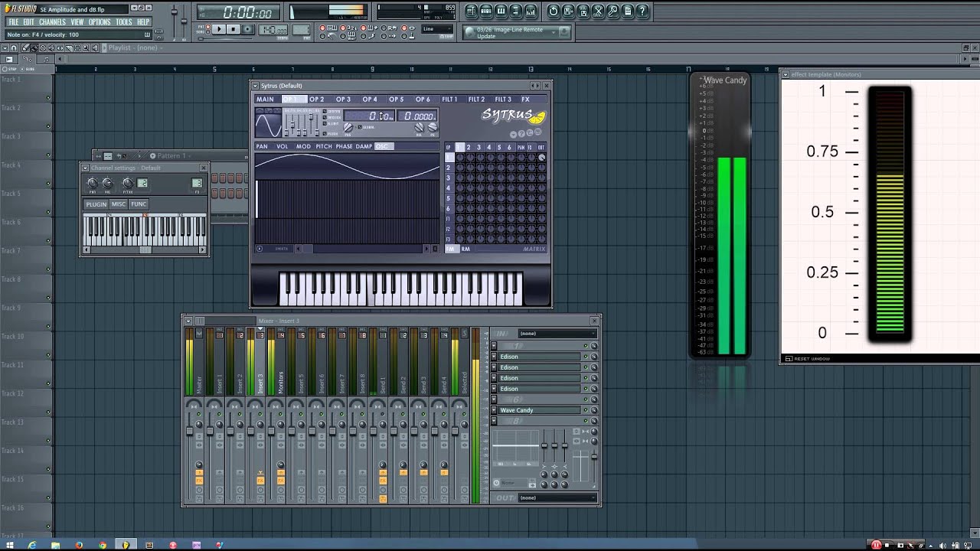Open the CHANNELS menu
Image resolution: width=980 pixels, height=551 pixels.
point(52,22)
